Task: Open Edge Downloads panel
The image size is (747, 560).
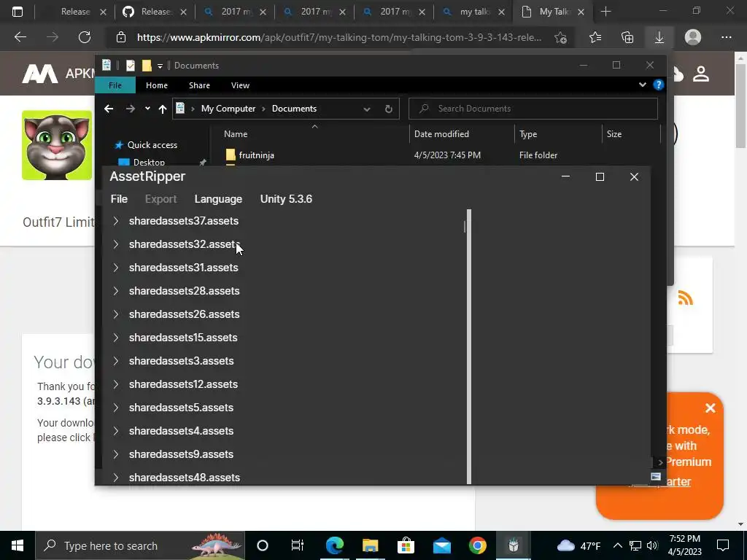Action: point(659,37)
